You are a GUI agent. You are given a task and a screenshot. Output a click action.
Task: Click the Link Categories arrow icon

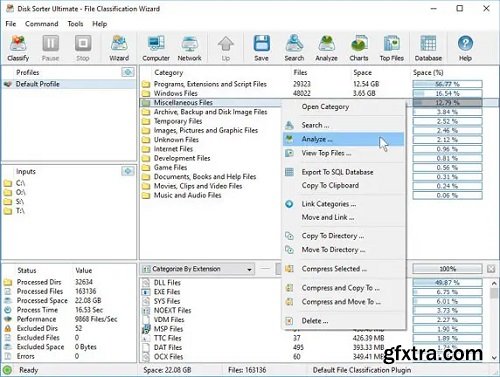[289, 204]
